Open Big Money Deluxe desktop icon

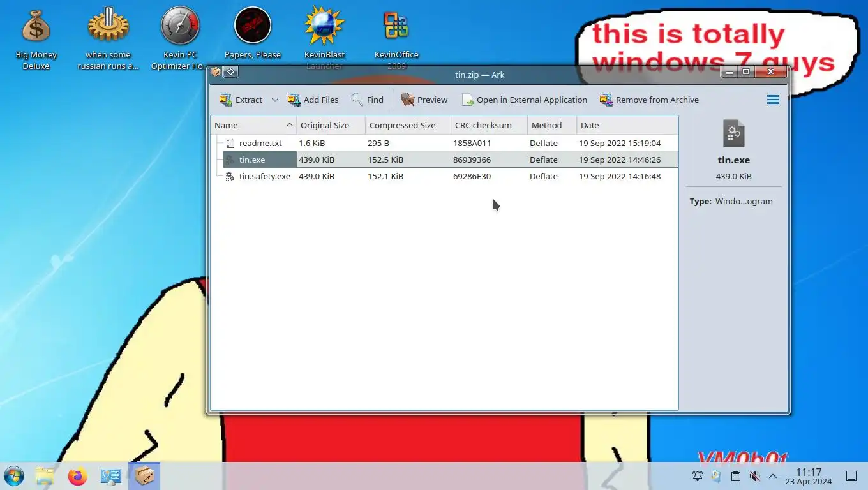(36, 38)
